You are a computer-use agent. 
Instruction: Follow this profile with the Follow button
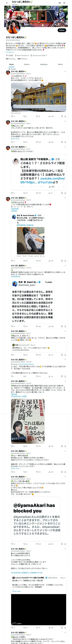click(62, 30)
